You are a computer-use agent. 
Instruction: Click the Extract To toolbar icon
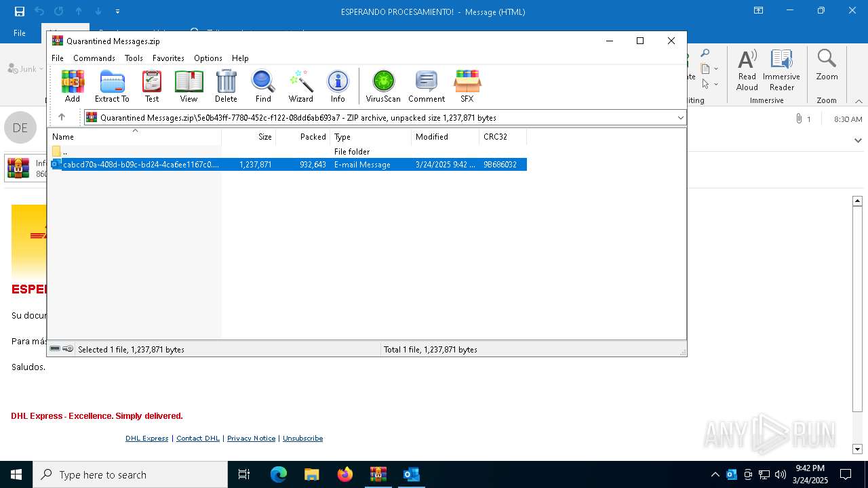point(112,86)
